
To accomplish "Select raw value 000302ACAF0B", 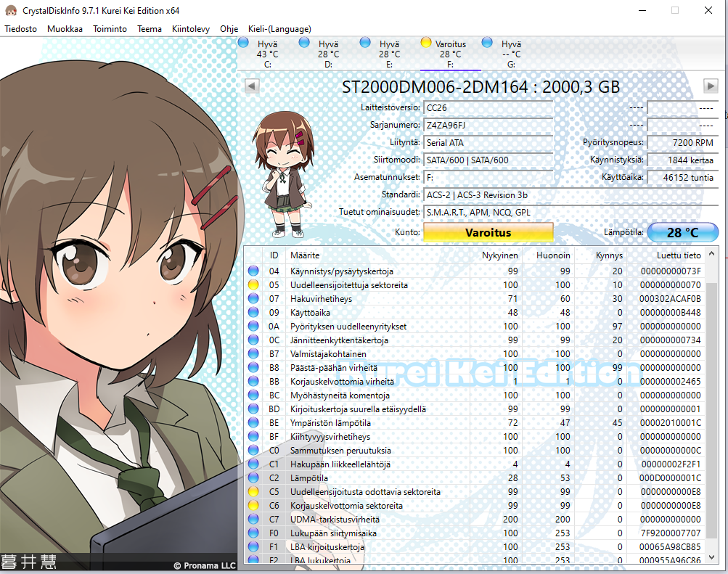I will pyautogui.click(x=670, y=299).
